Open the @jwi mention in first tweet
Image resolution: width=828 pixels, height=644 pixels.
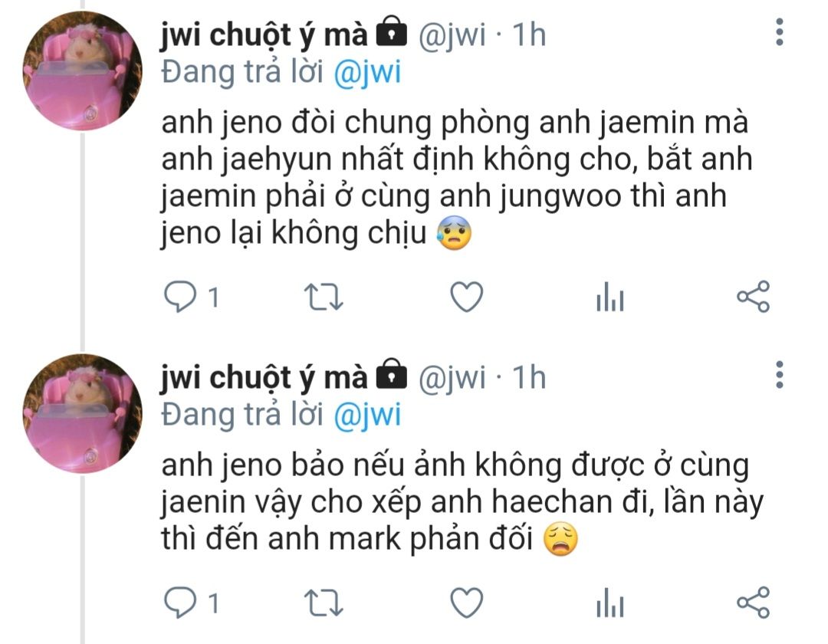[367, 72]
